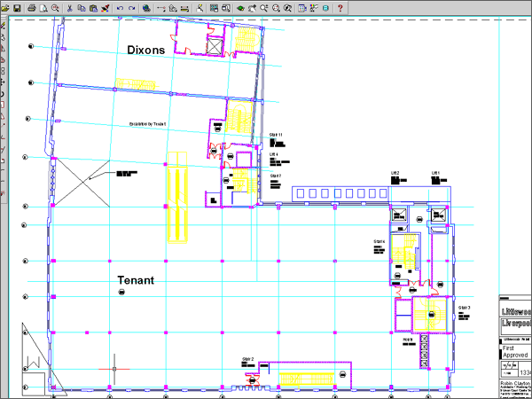Open Print Preview page icon

tap(43, 8)
